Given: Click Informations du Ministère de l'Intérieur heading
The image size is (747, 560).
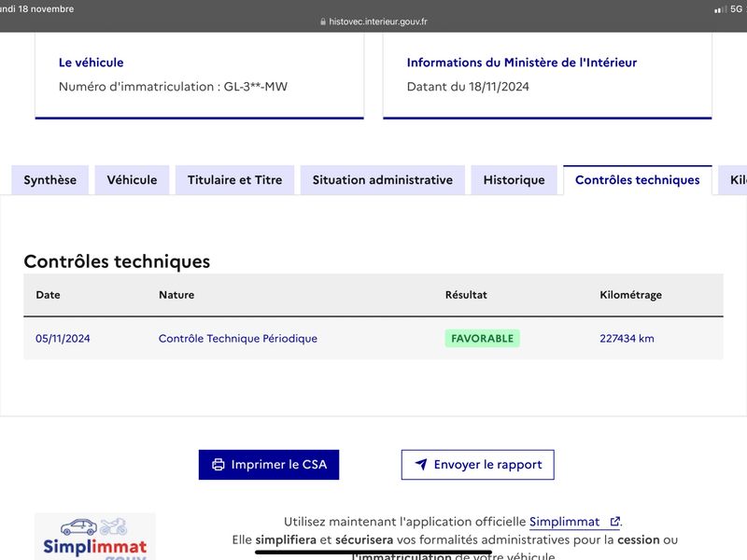Looking at the screenshot, I should click(522, 63).
